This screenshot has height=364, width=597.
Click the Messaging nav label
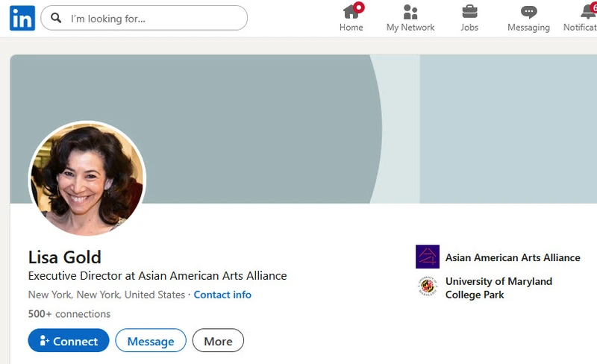528,28
